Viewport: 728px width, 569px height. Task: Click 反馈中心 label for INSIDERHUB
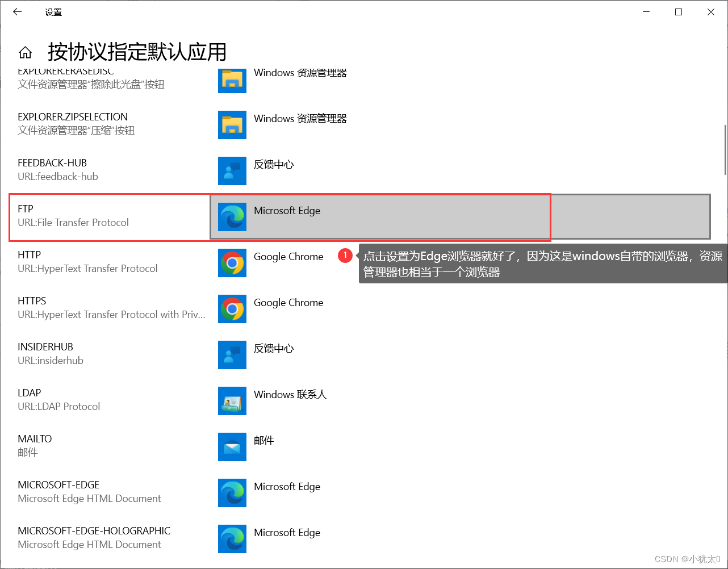[274, 349]
